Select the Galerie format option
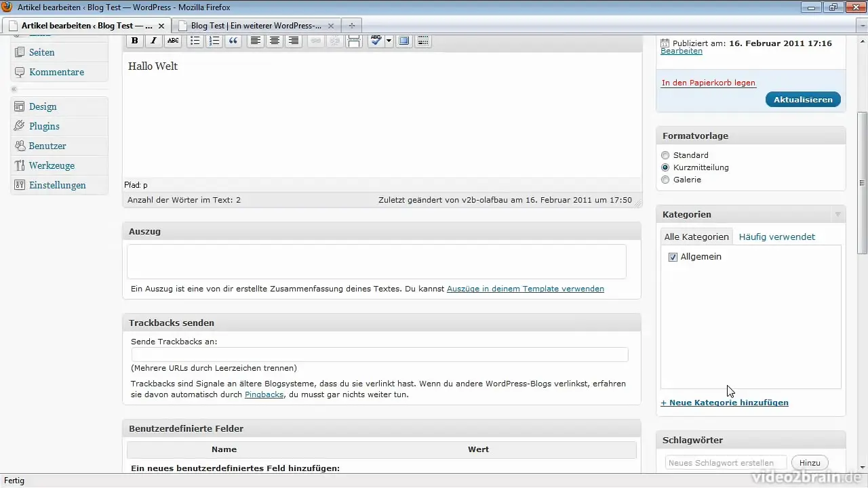Image resolution: width=868 pixels, height=488 pixels. click(x=665, y=180)
